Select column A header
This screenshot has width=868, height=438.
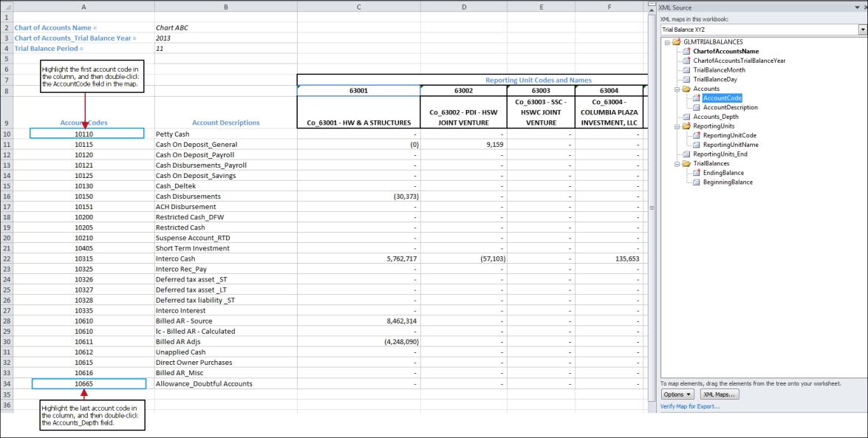click(x=83, y=7)
